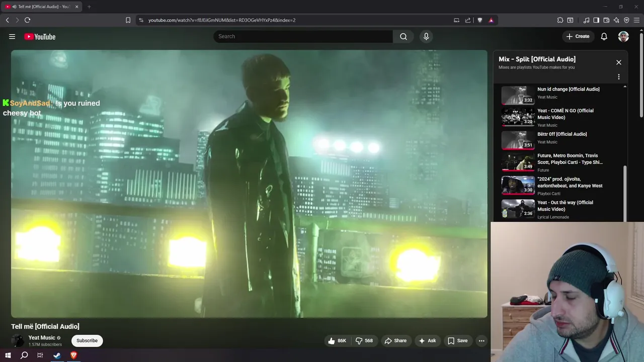Viewport: 644px width, 362px height.
Task: Go back with browser back arrow
Action: (x=7, y=20)
